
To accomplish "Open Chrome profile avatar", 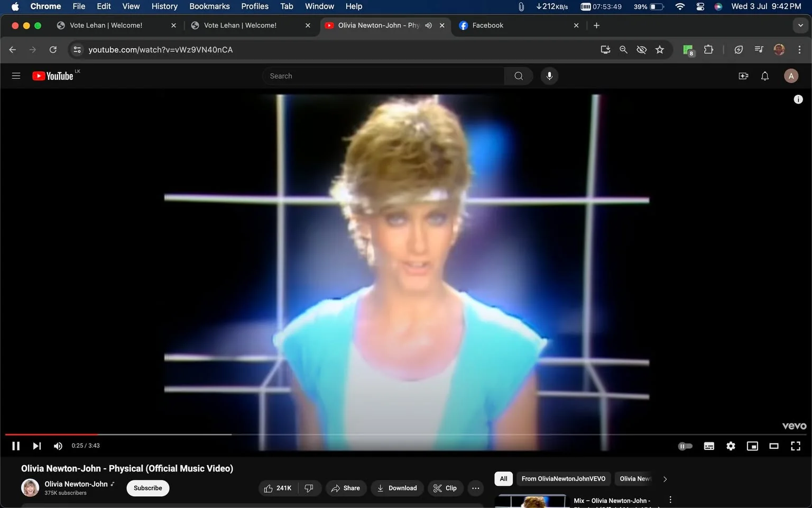I will pyautogui.click(x=779, y=49).
